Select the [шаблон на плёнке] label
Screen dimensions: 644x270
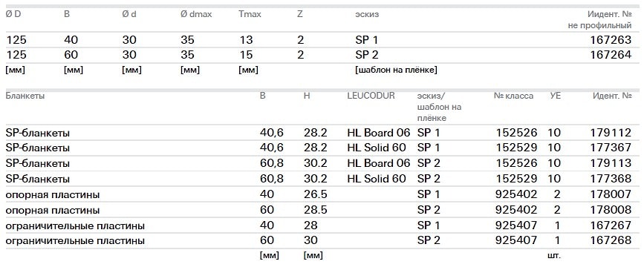pyautogui.click(x=396, y=70)
